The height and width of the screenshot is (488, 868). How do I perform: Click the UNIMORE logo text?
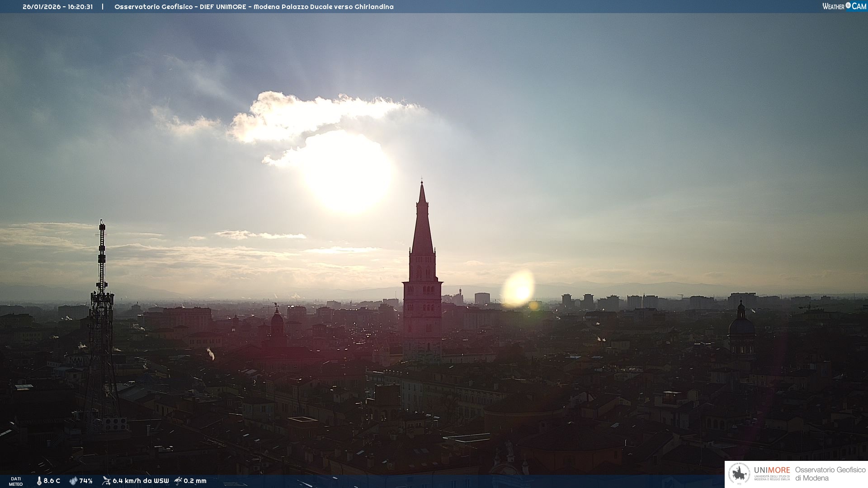tap(772, 470)
